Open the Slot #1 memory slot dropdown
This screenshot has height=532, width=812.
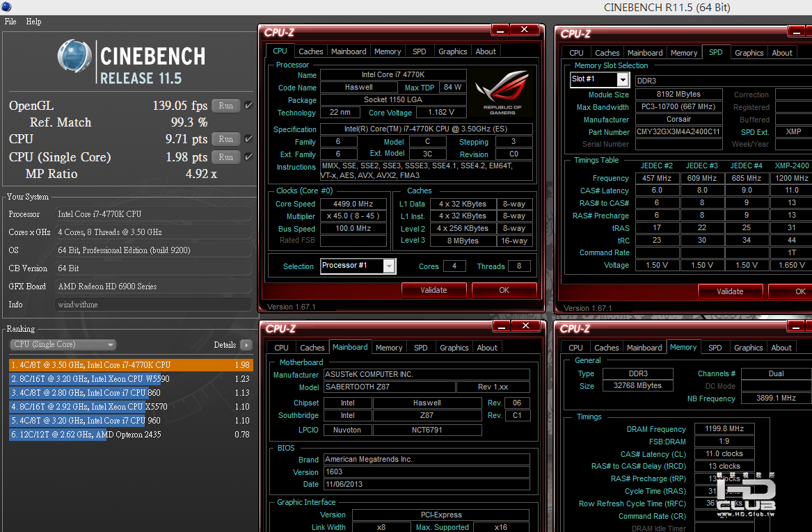coord(600,80)
